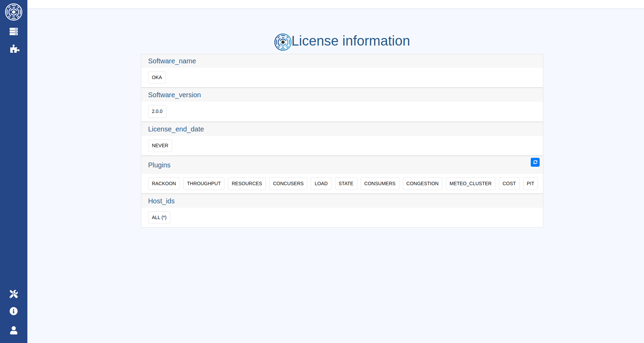Click the RESOURCES plugin tag

247,184
